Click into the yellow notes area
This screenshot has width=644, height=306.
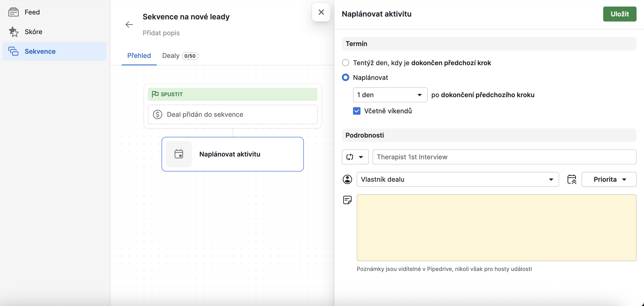click(x=496, y=228)
